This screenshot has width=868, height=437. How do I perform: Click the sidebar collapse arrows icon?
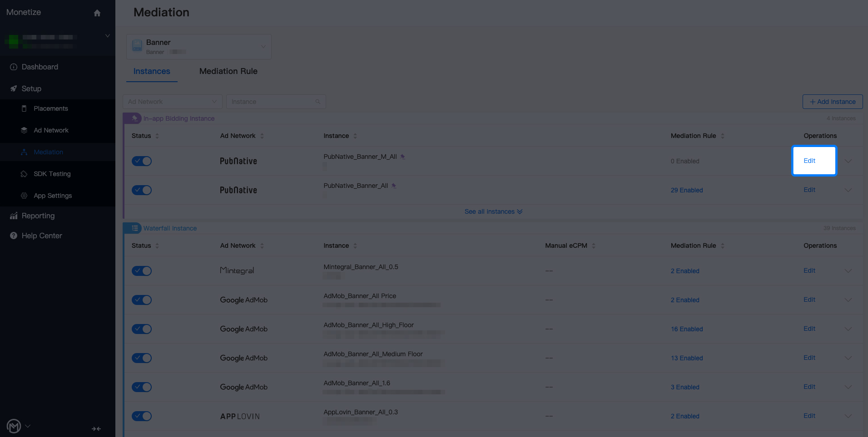pos(96,429)
